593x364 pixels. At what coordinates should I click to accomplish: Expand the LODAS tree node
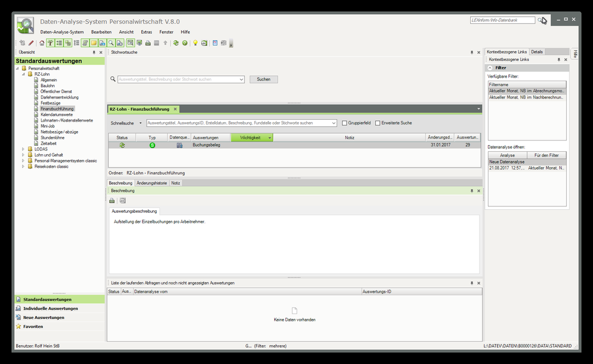click(24, 149)
